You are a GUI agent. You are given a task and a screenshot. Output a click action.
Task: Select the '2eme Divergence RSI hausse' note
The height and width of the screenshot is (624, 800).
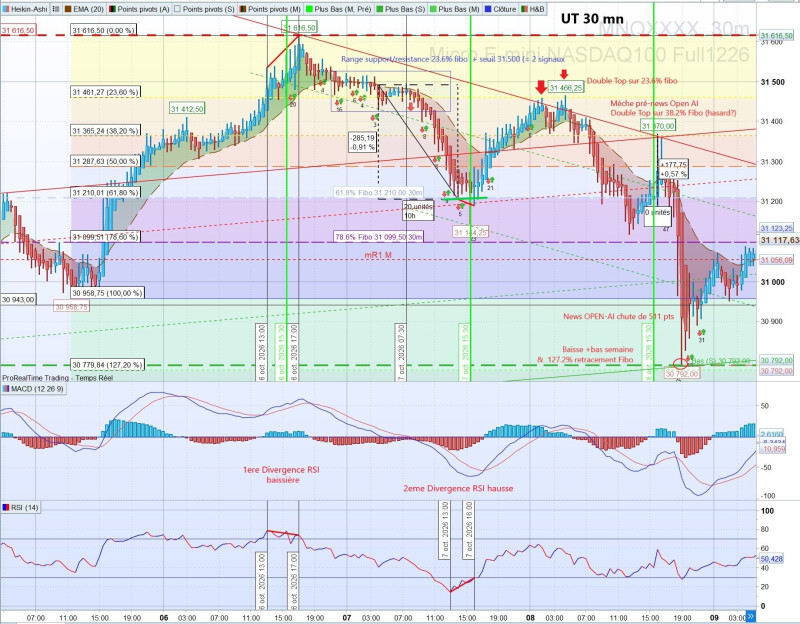coord(458,489)
